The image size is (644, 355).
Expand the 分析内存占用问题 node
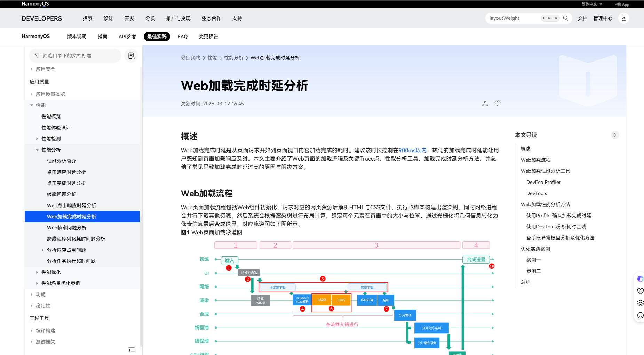click(x=43, y=250)
